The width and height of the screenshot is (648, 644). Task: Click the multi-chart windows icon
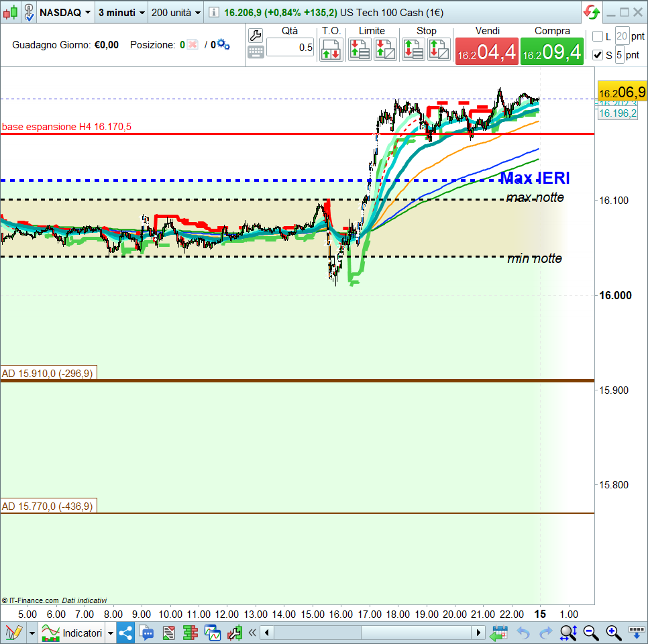click(x=213, y=633)
